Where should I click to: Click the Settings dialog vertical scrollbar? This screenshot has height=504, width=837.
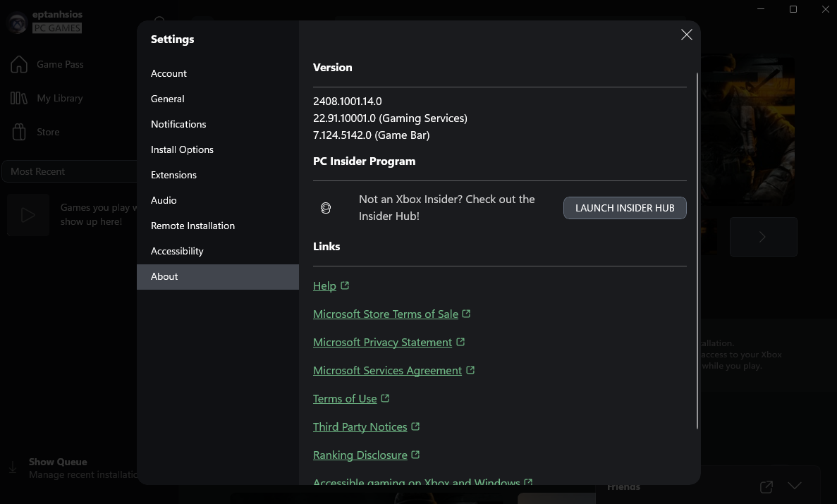point(697,251)
